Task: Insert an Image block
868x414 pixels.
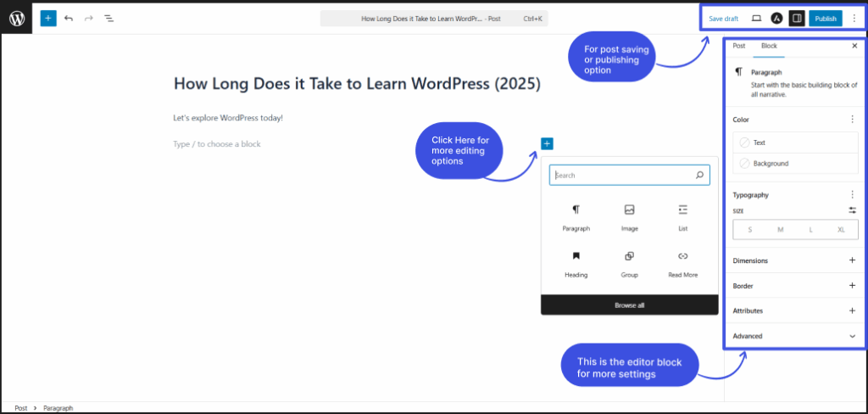Action: pos(630,218)
